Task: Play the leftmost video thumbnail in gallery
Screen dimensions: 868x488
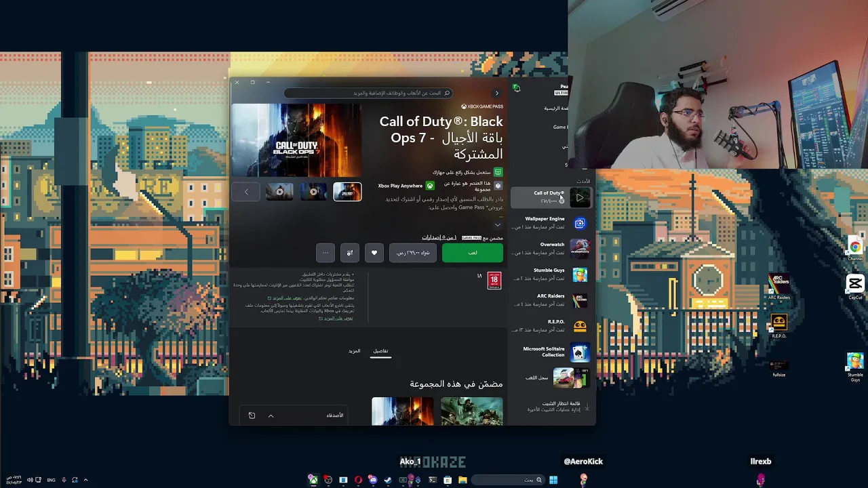Action: 279,192
